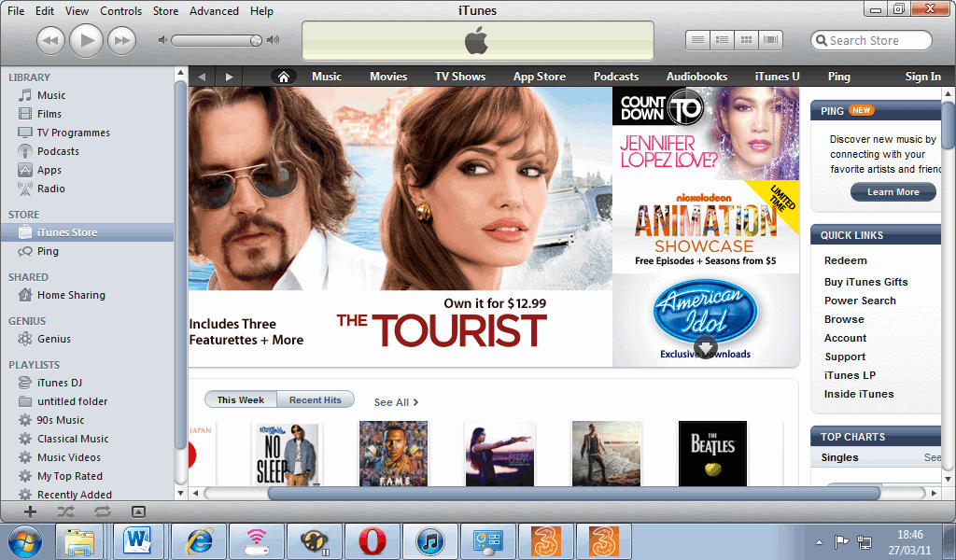Open the Advanced menu

(x=214, y=11)
